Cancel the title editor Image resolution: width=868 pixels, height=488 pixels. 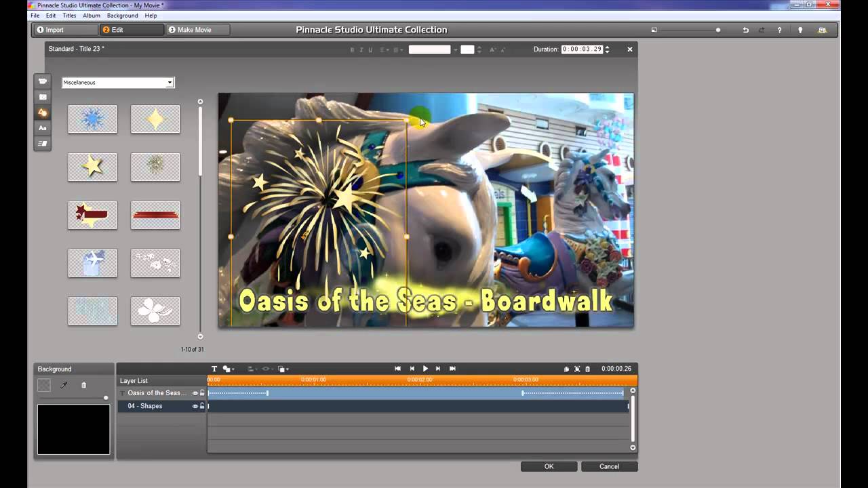(x=609, y=466)
